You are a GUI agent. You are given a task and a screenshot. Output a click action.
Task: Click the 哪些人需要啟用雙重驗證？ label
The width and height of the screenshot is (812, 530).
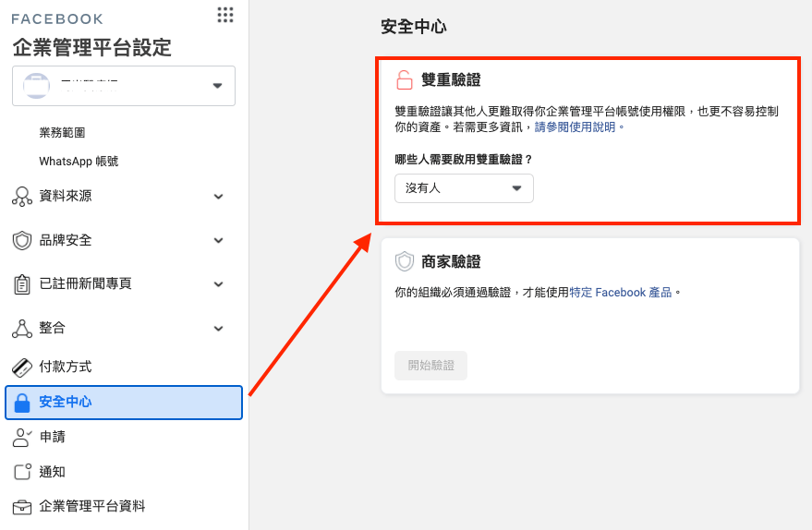click(464, 160)
